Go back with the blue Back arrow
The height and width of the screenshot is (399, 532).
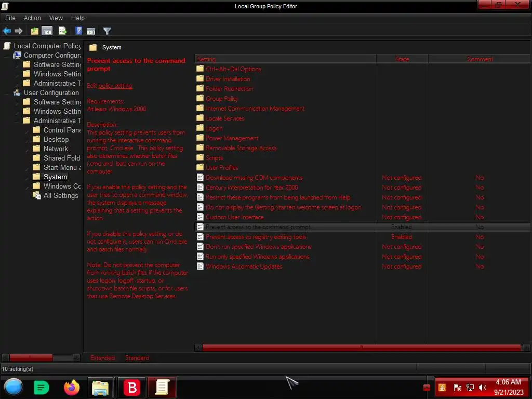(7, 31)
